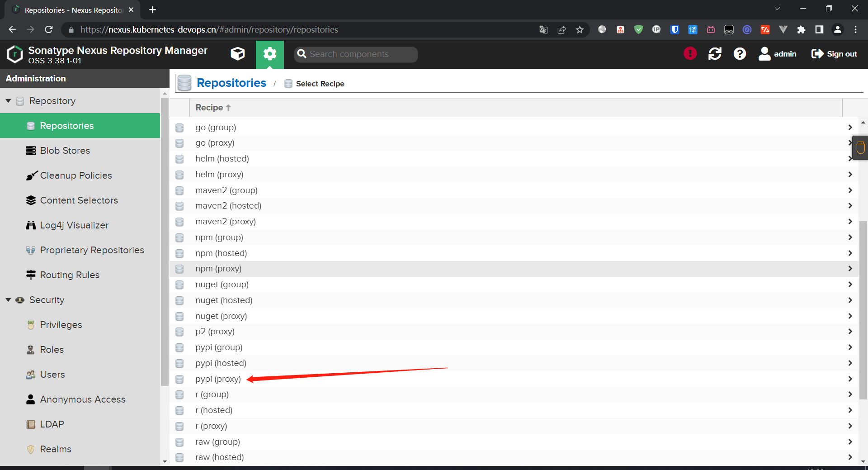Image resolution: width=868 pixels, height=470 pixels.
Task: Open Roles under Security
Action: (x=80, y=350)
